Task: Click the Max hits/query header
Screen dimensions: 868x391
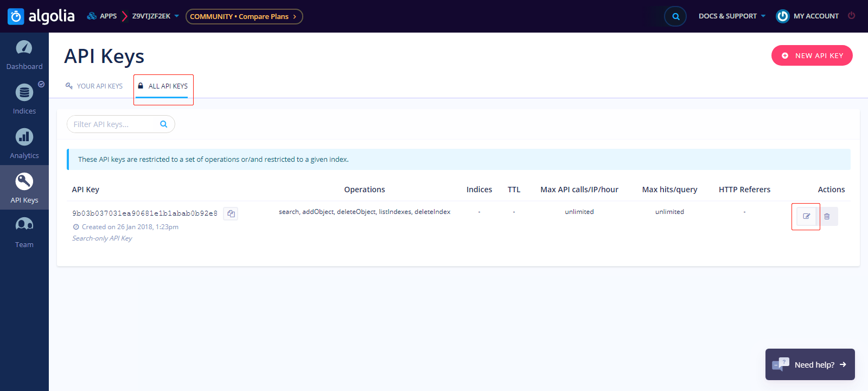Action: click(669, 190)
